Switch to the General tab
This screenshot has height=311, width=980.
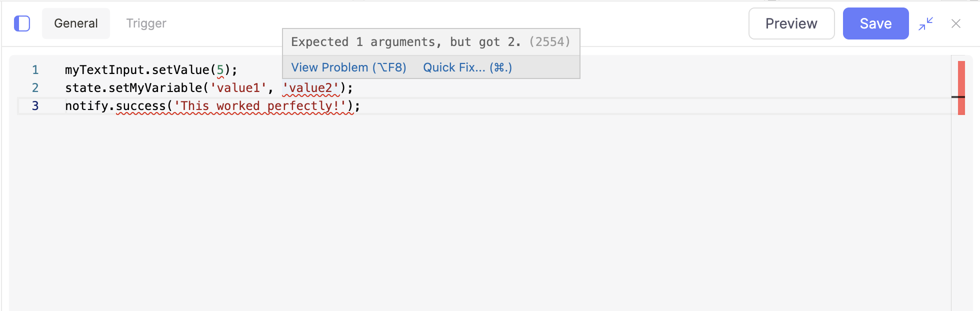click(76, 23)
